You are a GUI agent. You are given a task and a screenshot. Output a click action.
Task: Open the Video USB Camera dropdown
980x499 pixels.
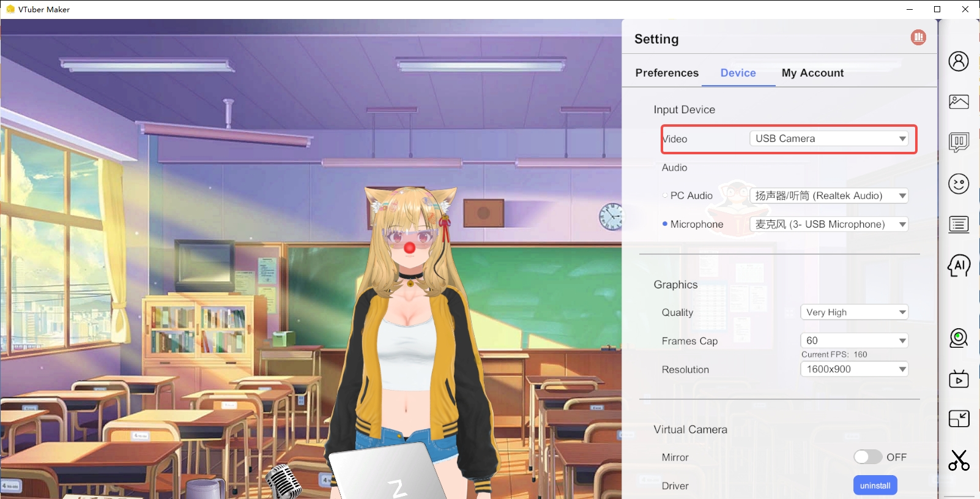point(829,139)
